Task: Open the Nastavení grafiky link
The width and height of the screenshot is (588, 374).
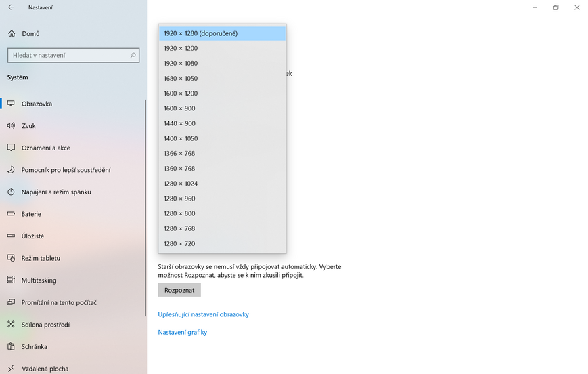Action: [x=182, y=332]
